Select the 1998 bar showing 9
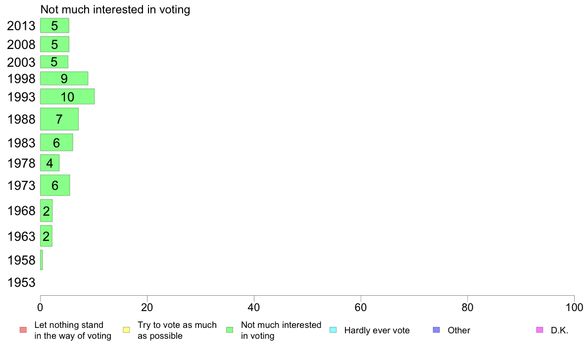 pyautogui.click(x=64, y=78)
